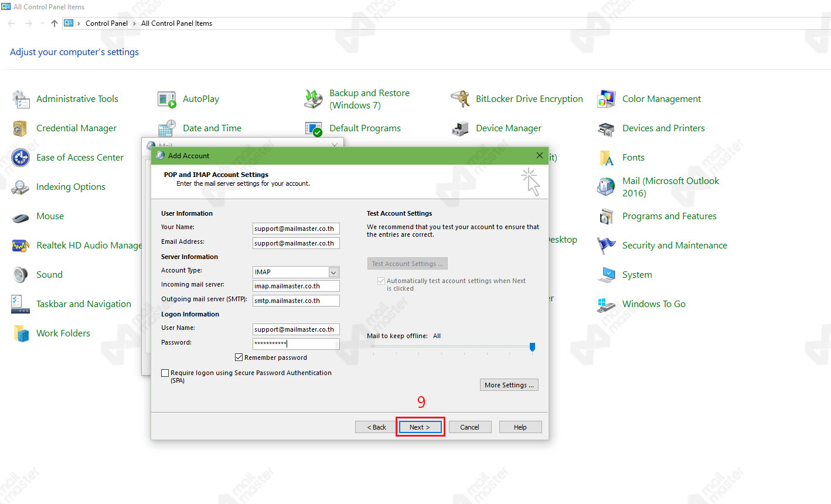831x504 pixels.
Task: Open Administrative Tools icon
Action: pyautogui.click(x=21, y=99)
